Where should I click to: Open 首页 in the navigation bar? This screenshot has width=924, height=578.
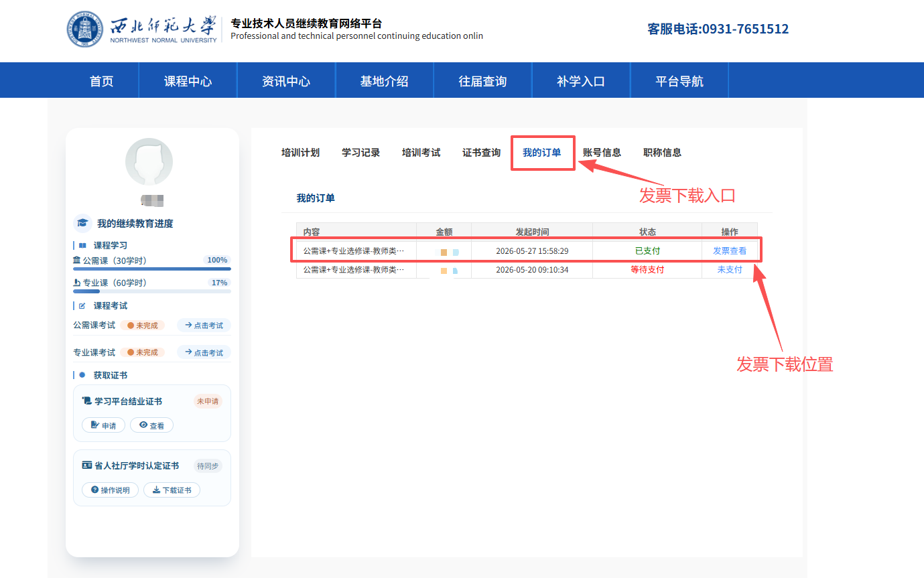(x=102, y=80)
